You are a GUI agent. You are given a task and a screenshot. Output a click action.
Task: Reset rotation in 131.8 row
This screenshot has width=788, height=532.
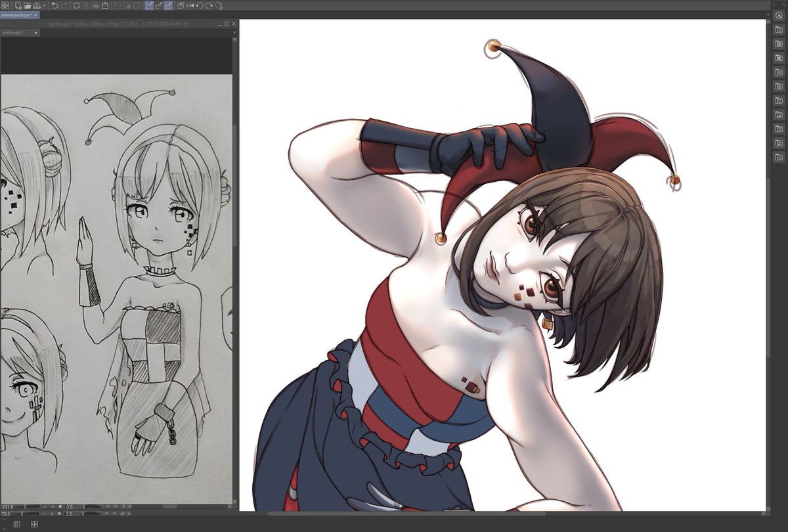(123, 506)
